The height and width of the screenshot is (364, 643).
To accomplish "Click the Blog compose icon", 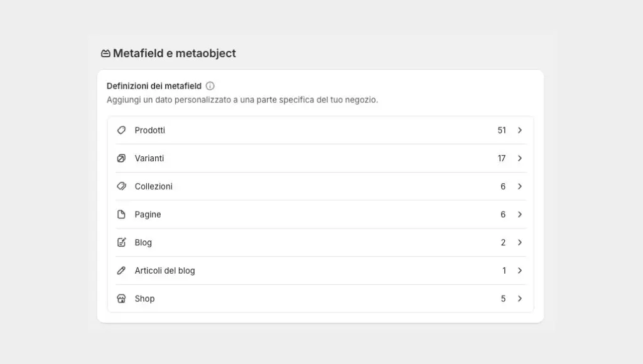I will [121, 242].
